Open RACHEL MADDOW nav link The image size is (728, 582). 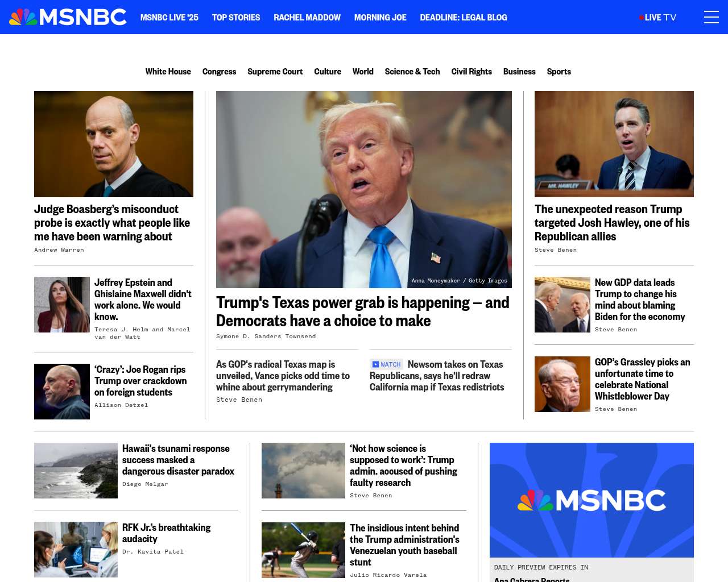pos(307,18)
